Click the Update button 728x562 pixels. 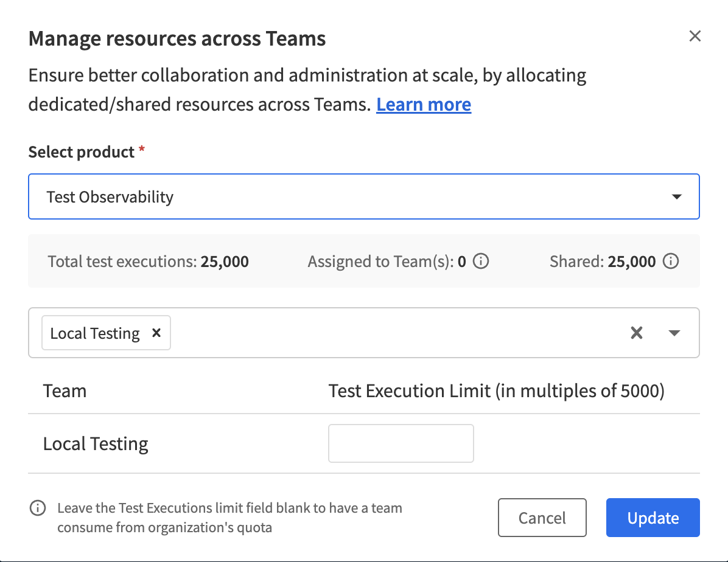[653, 518]
